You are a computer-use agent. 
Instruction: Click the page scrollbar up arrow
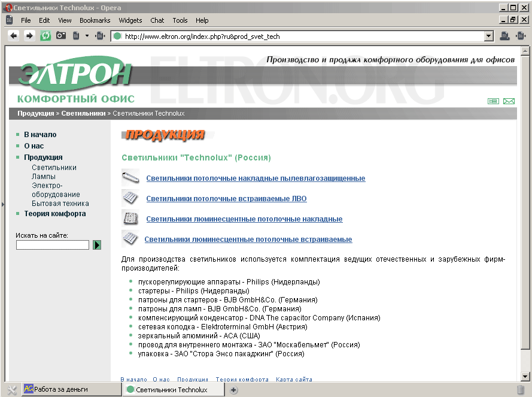click(x=525, y=51)
